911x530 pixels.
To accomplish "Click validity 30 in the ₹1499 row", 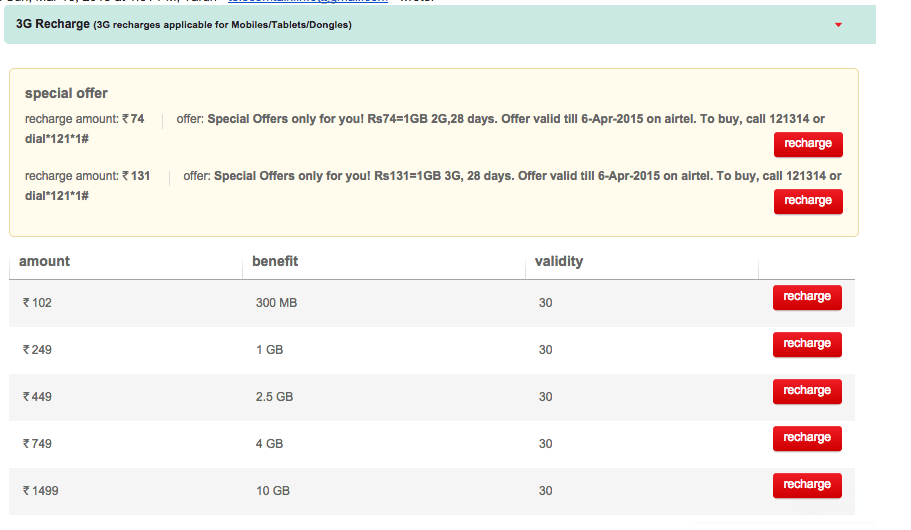I will [x=545, y=491].
